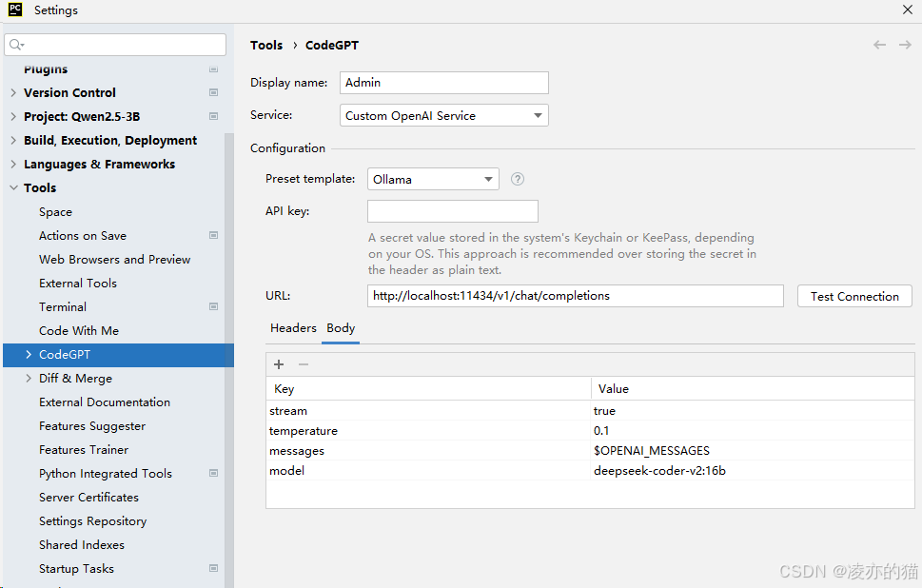Expand Build, Execution, Deployment section
Viewport: 922px width, 588px height.
[13, 140]
